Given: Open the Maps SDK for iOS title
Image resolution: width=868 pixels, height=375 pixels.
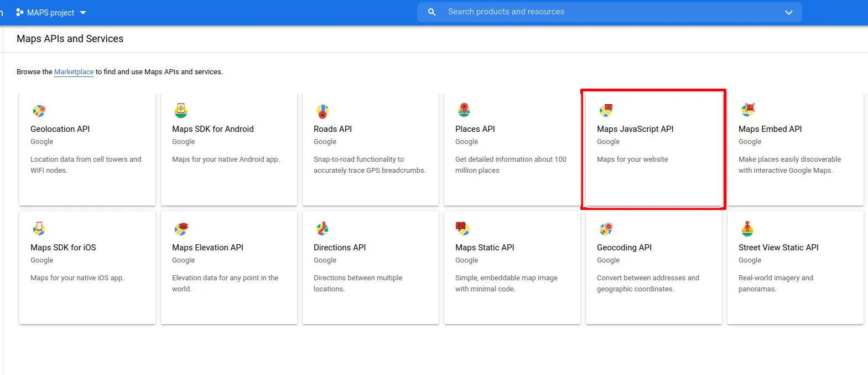Looking at the screenshot, I should [63, 248].
